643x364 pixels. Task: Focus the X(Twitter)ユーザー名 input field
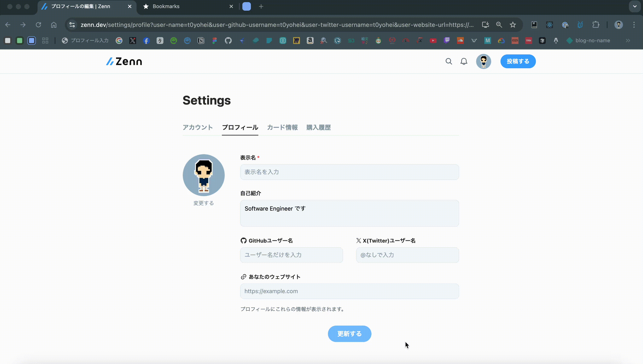tap(407, 255)
